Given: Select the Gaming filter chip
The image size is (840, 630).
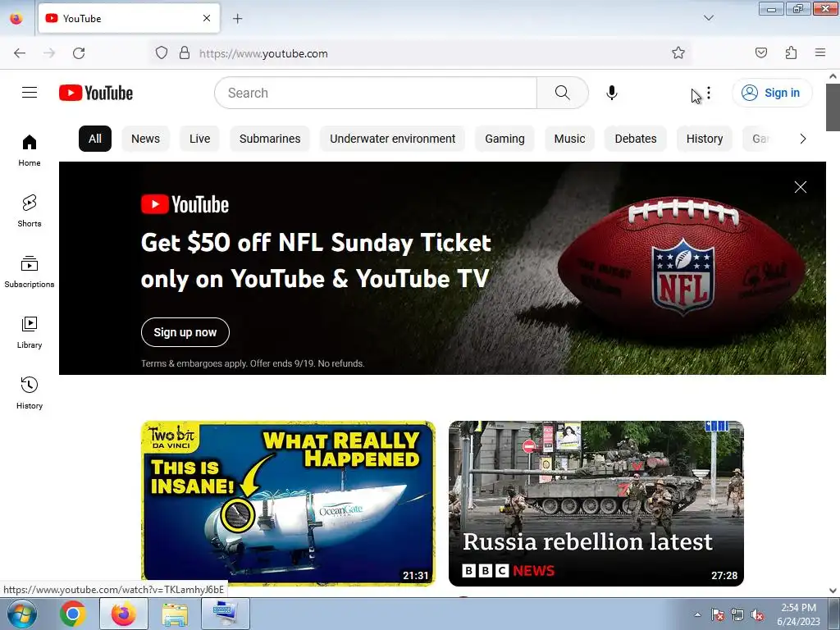Looking at the screenshot, I should pyautogui.click(x=504, y=139).
